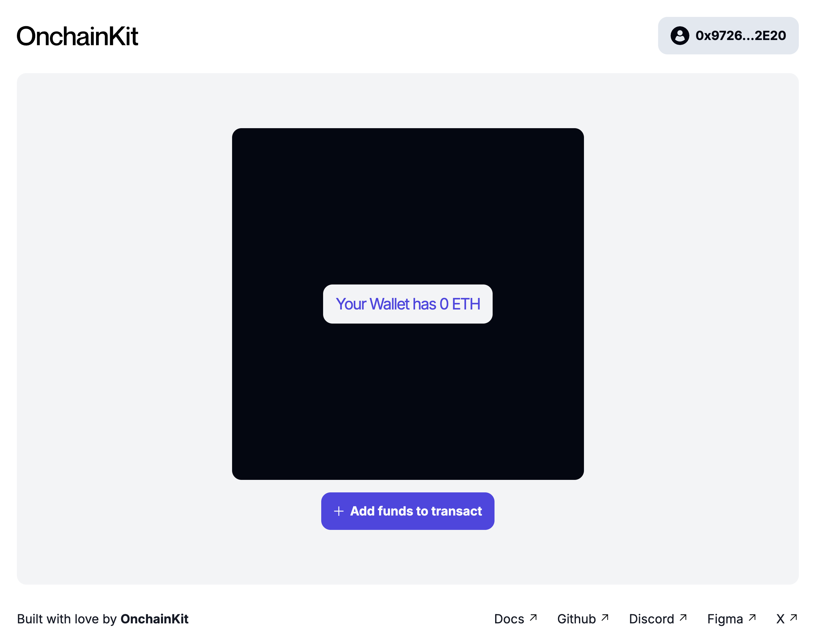Click the OnchainKit text in the footer credit

tap(154, 619)
